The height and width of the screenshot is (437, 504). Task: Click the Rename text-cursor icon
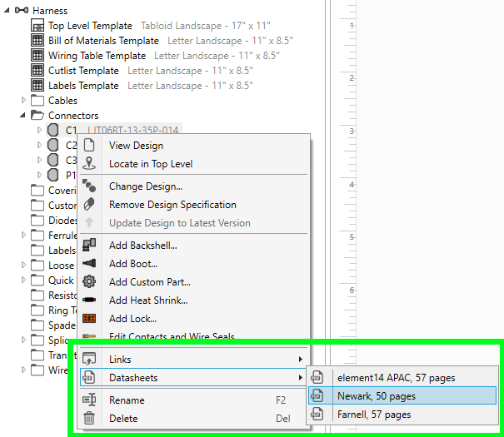tap(89, 400)
